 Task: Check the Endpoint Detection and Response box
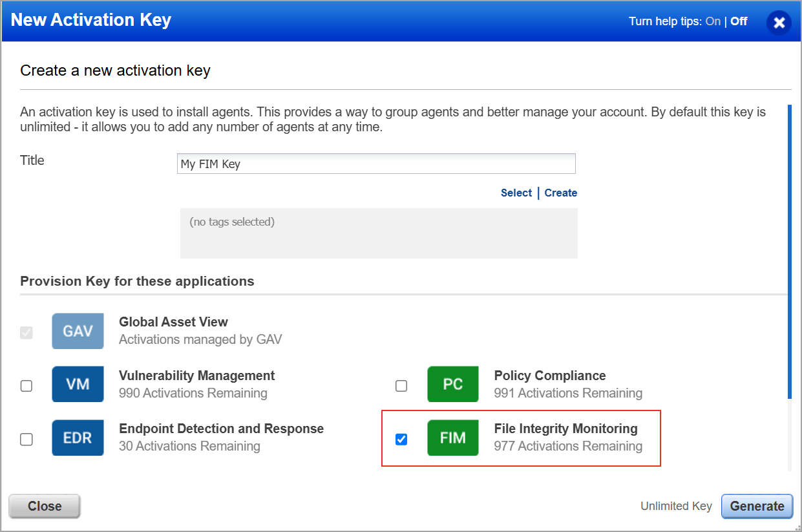point(26,440)
